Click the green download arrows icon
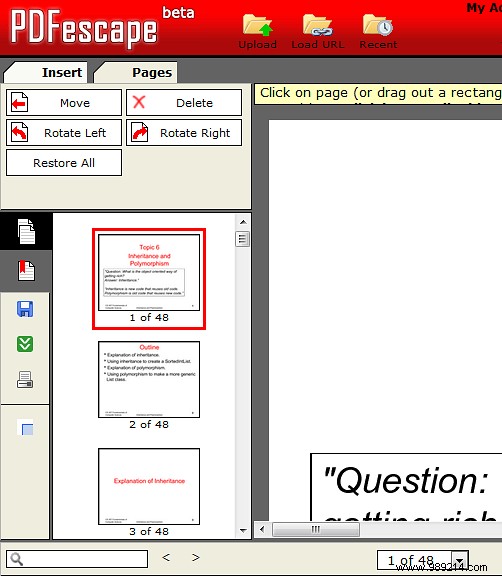 [x=25, y=344]
